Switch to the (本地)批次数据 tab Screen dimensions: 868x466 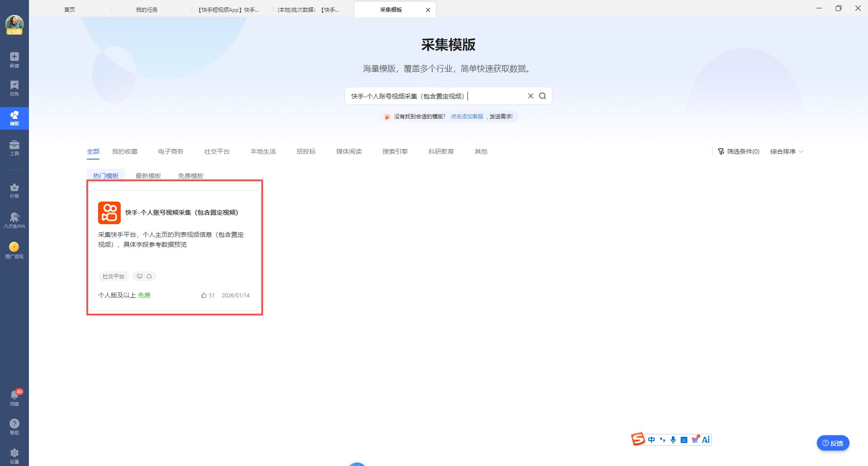click(x=308, y=10)
